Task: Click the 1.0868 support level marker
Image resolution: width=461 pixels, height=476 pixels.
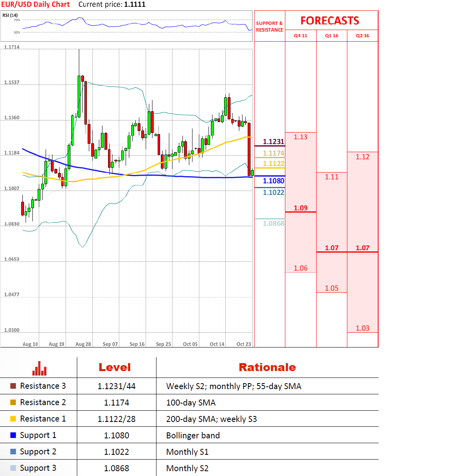Action: (273, 223)
